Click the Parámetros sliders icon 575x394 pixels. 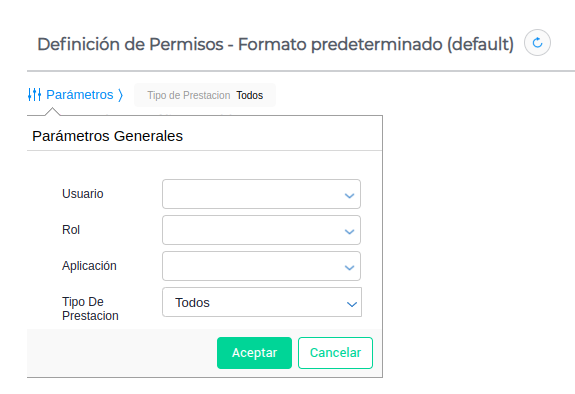tap(34, 95)
